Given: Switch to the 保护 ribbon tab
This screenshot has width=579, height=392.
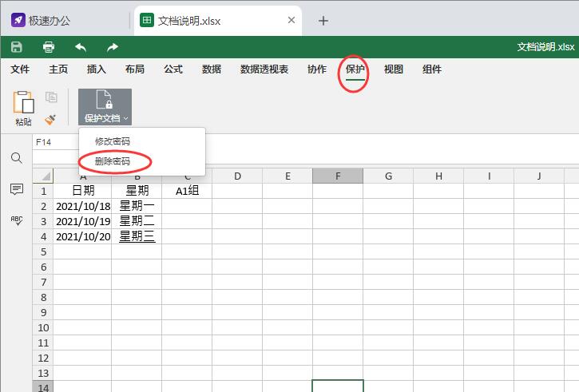Looking at the screenshot, I should coord(355,69).
